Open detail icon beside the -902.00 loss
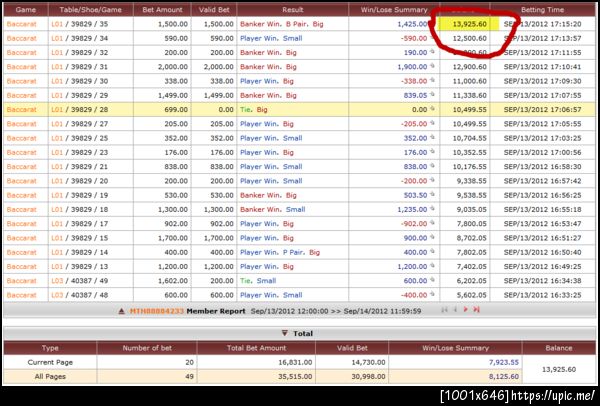Image resolution: width=600 pixels, height=406 pixels. click(432, 223)
